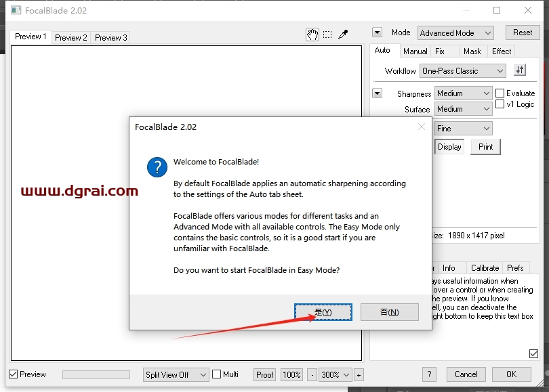
Task: Switch to Preview 2 tab
Action: (71, 38)
